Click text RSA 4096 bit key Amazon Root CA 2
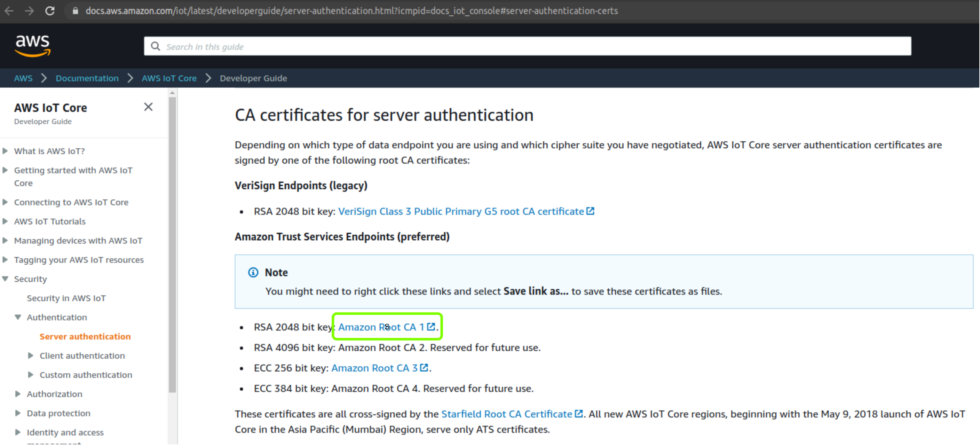Image resolution: width=980 pixels, height=445 pixels. click(397, 347)
